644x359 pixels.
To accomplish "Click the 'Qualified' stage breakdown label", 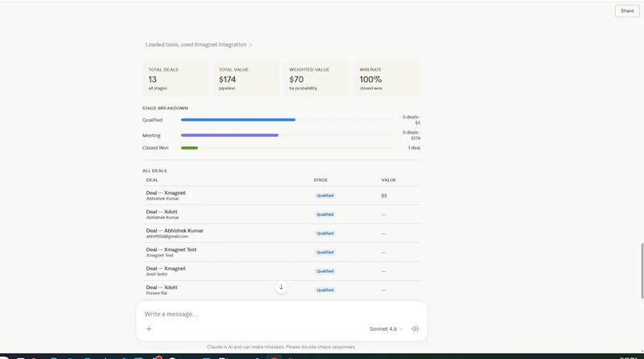I will point(152,120).
